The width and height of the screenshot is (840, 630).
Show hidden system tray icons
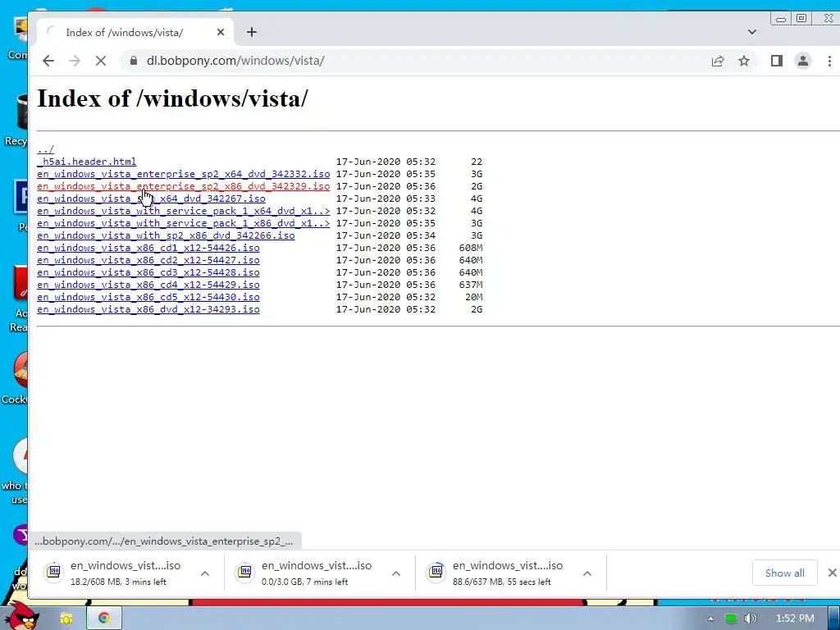[710, 619]
